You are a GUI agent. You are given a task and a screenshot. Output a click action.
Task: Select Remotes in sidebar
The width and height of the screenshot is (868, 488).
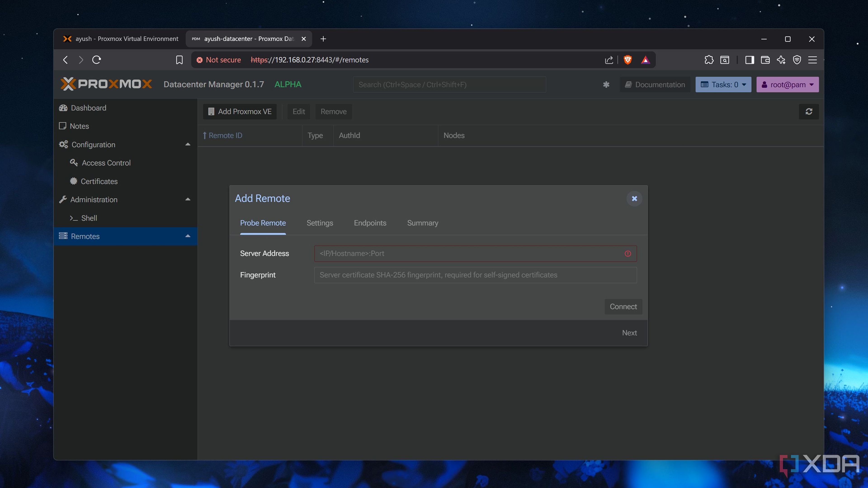tap(125, 236)
